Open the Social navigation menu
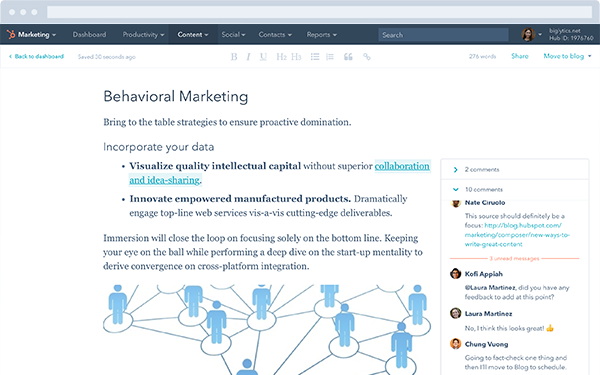 click(233, 34)
